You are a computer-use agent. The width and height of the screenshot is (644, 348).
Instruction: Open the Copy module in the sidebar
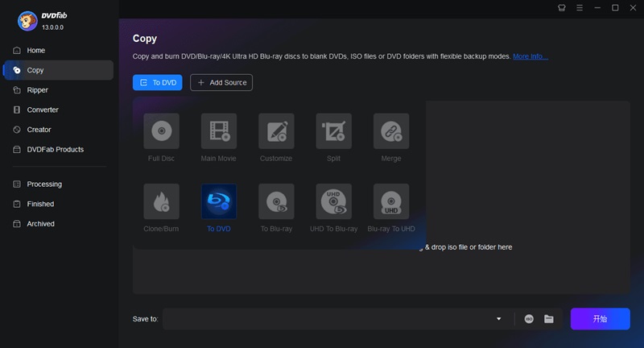click(58, 70)
